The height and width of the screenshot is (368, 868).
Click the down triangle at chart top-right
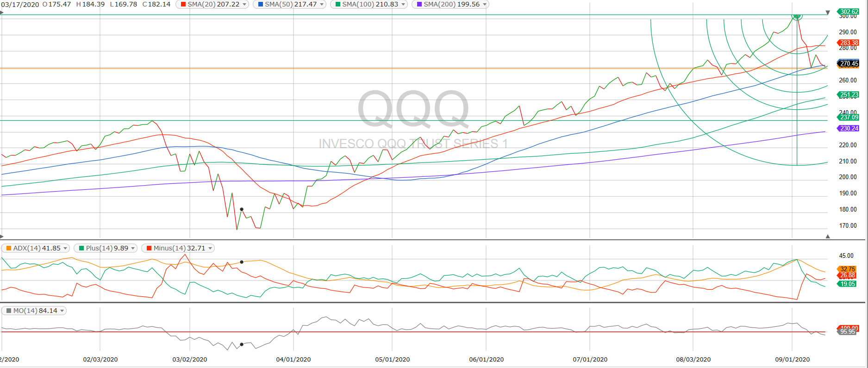(x=828, y=12)
